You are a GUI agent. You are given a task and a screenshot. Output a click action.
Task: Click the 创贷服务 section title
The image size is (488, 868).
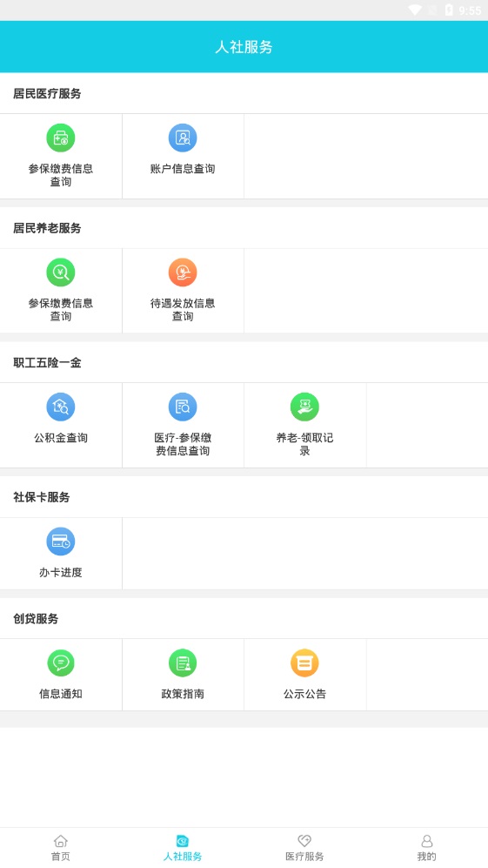(36, 619)
